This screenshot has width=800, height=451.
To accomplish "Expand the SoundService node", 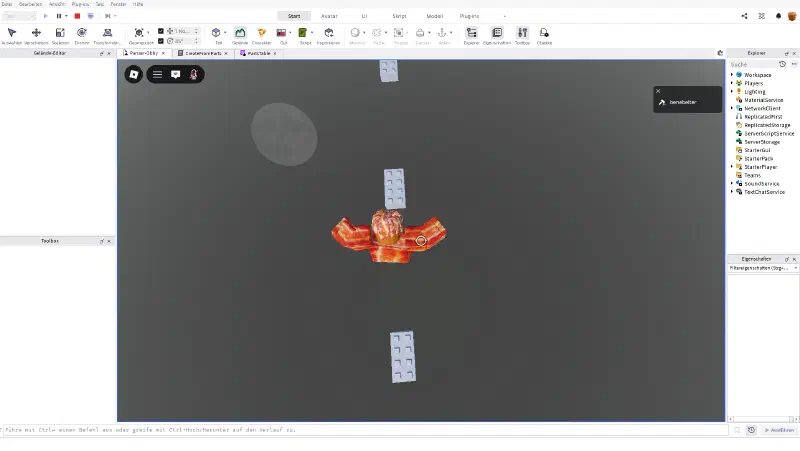I will pos(732,184).
